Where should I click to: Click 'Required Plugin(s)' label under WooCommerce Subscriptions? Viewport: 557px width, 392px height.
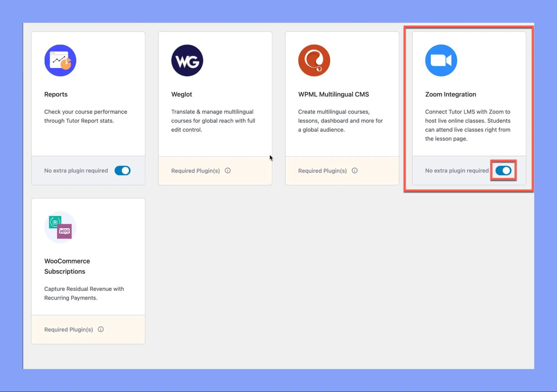click(69, 329)
